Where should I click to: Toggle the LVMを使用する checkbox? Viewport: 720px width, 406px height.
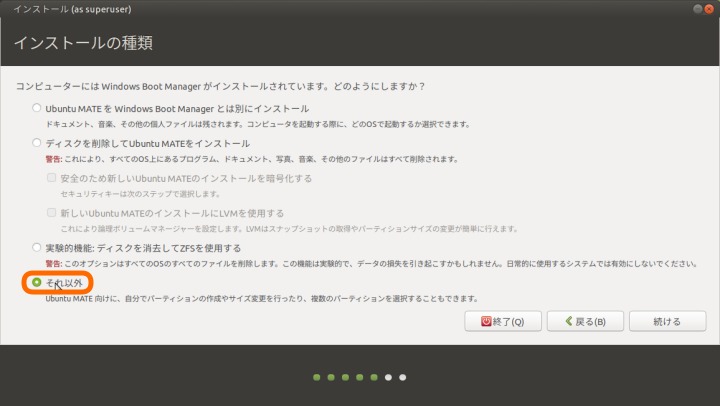point(52,213)
